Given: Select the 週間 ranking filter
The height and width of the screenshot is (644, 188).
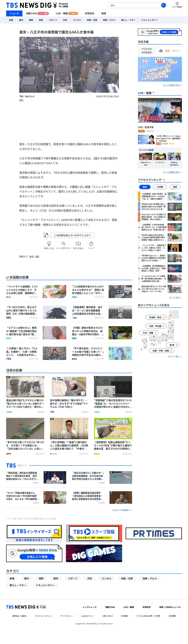Looking at the screenshot, I should pos(175,187).
